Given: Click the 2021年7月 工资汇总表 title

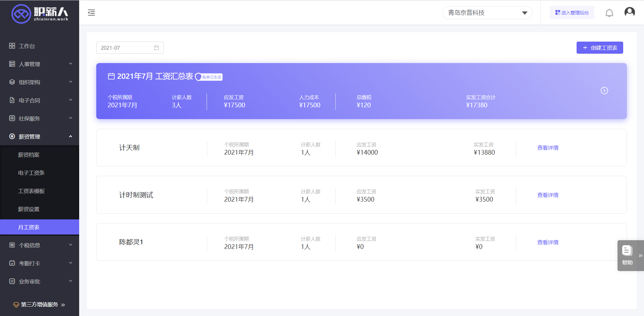Looking at the screenshot, I should tap(155, 76).
